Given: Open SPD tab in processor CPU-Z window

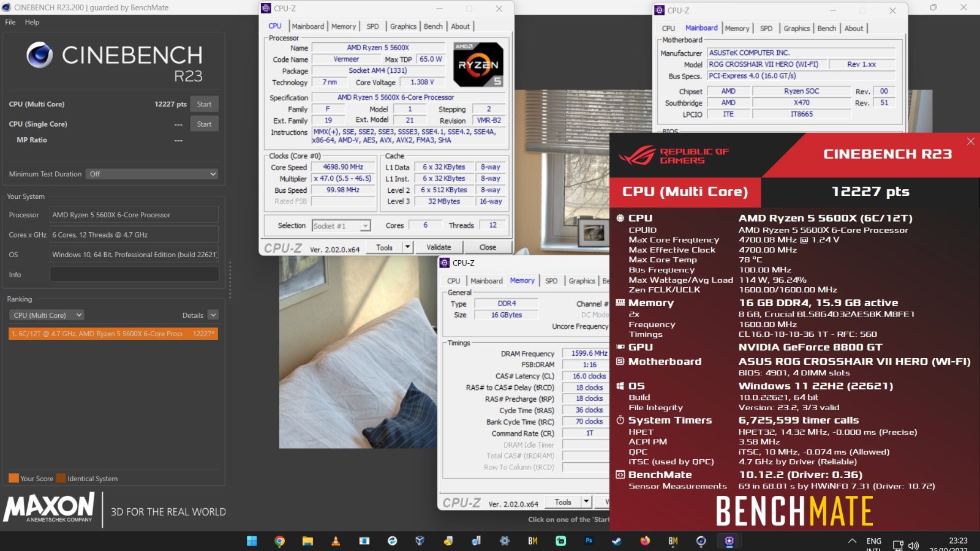Looking at the screenshot, I should pyautogui.click(x=372, y=26).
